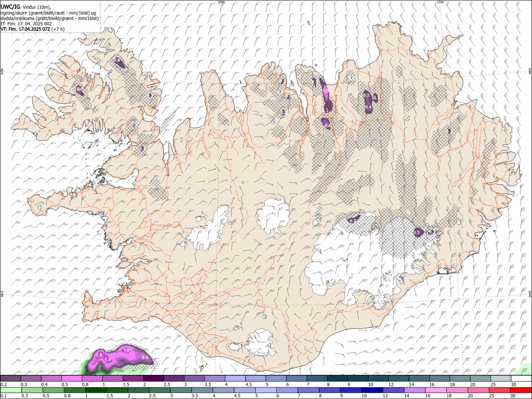This screenshot has height=399, width=532.
Task: Click the 'IT: Fim. 17. 04. 2025 00Z' line
Action: pos(26,24)
